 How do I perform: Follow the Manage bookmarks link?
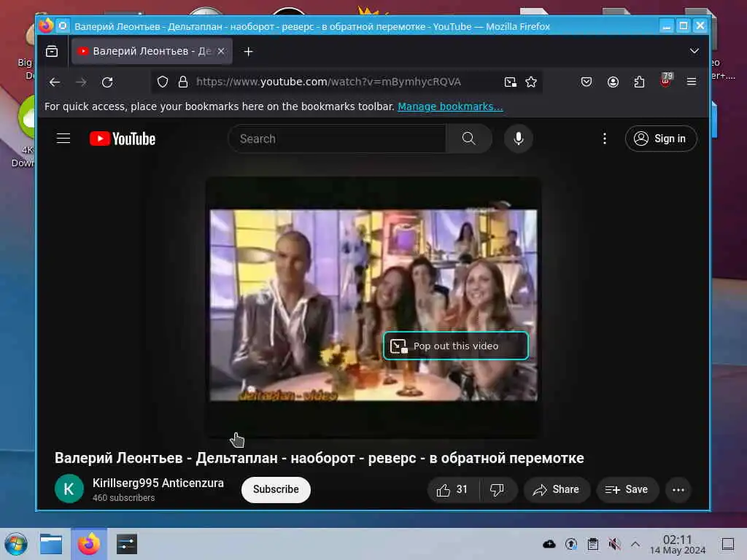pos(450,106)
